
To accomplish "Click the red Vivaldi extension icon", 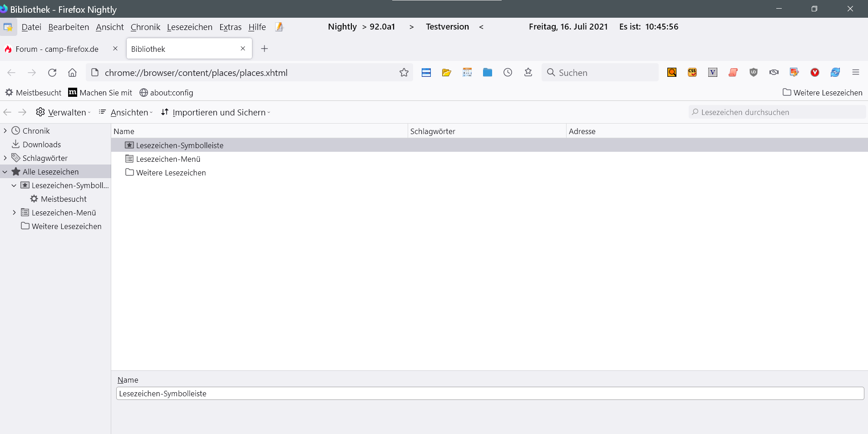I will (814, 73).
